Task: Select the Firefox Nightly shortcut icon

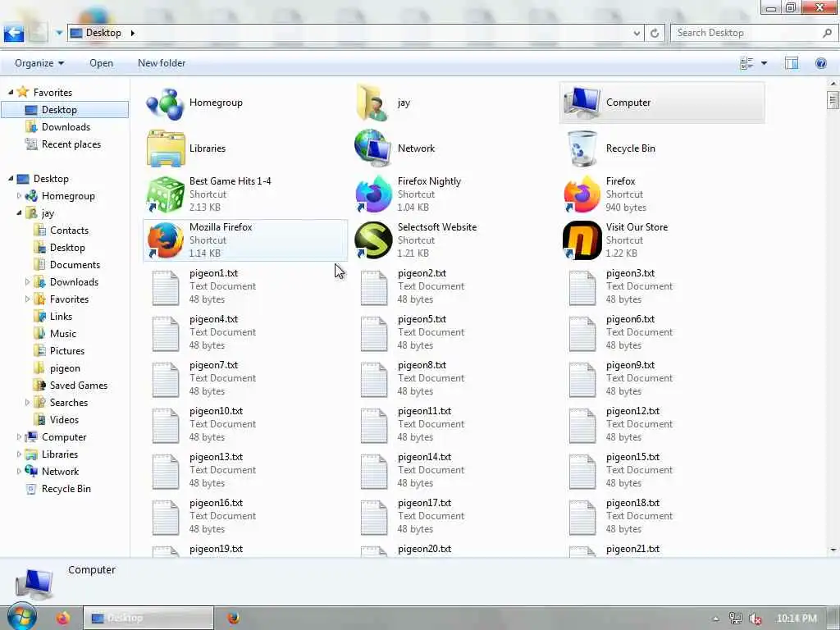Action: coord(373,194)
